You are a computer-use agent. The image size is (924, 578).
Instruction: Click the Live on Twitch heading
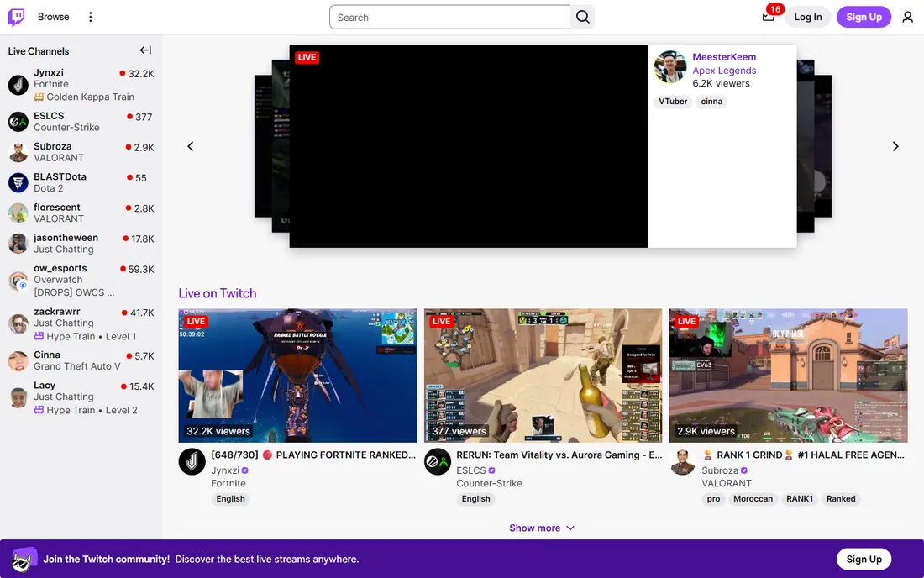coord(218,293)
